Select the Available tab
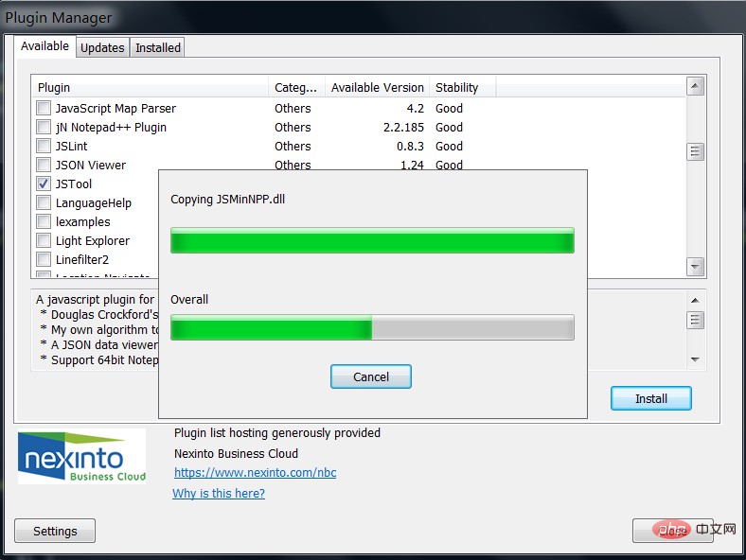This screenshot has height=560, width=746. tap(44, 45)
